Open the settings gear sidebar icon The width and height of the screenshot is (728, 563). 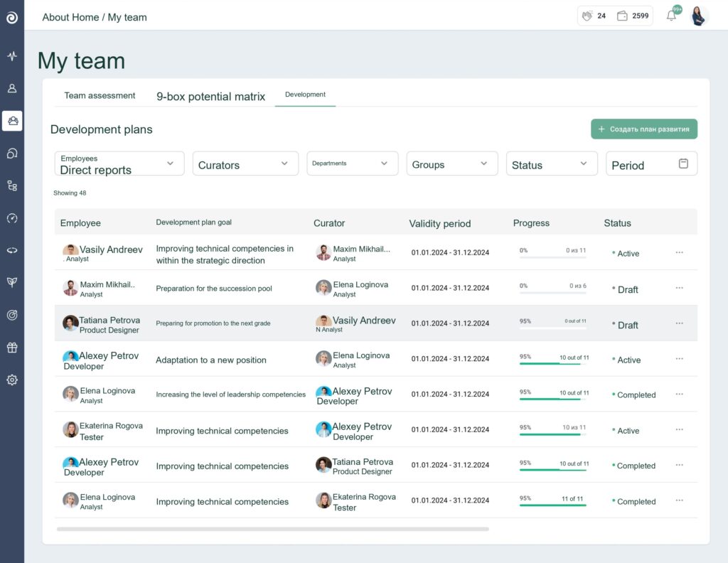click(x=12, y=380)
